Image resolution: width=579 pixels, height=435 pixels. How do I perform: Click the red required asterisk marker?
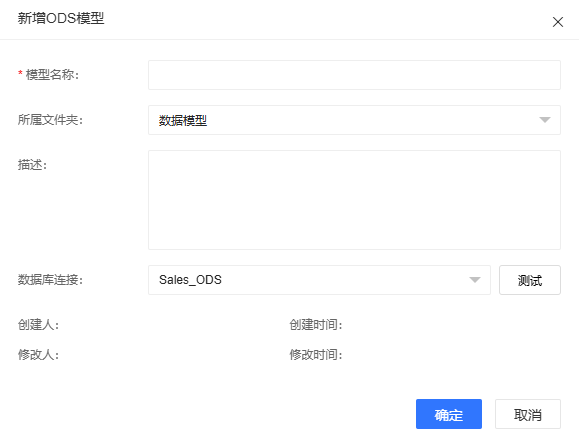click(20, 73)
